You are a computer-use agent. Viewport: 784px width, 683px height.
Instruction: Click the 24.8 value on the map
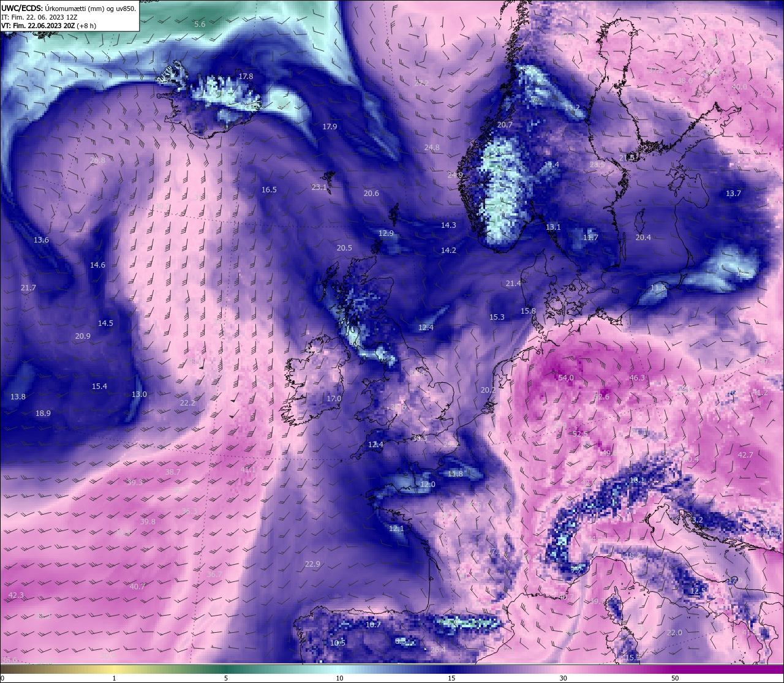(432, 148)
